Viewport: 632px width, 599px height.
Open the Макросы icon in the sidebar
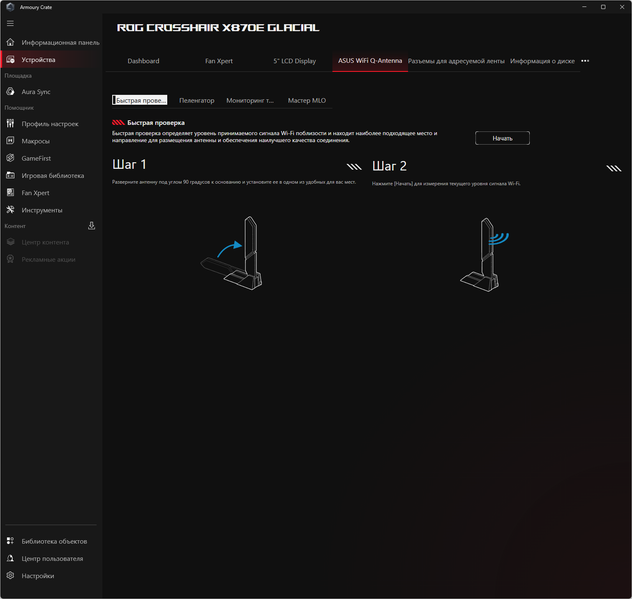(x=10, y=141)
